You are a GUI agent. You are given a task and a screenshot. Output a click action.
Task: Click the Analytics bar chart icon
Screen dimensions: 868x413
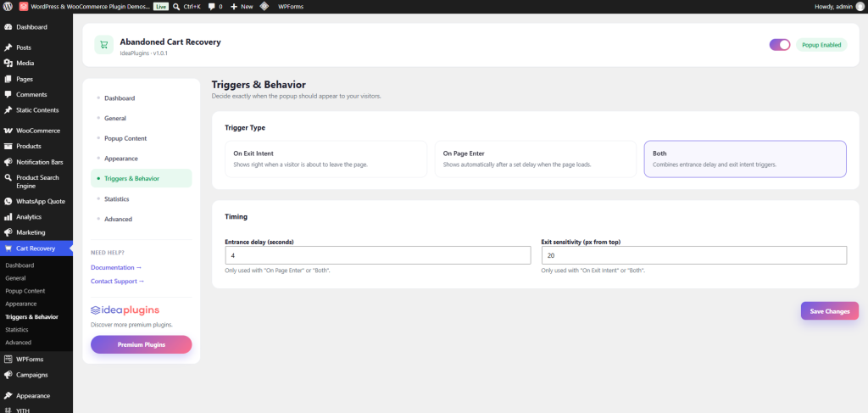[8, 217]
